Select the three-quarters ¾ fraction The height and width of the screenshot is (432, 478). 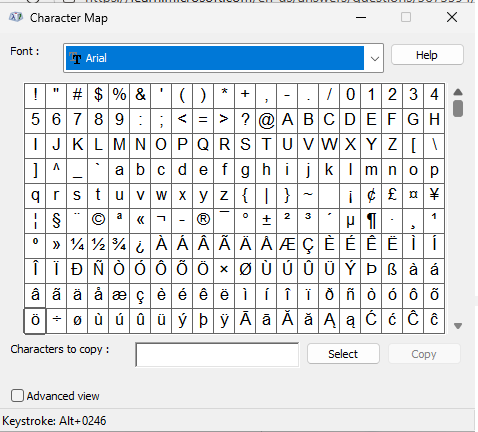tap(119, 245)
